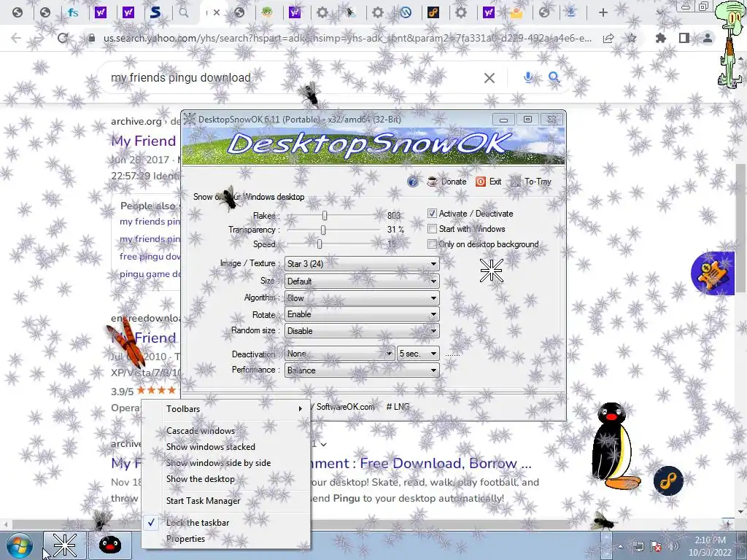
Task: Click the Transparency slider handle
Action: tap(323, 230)
